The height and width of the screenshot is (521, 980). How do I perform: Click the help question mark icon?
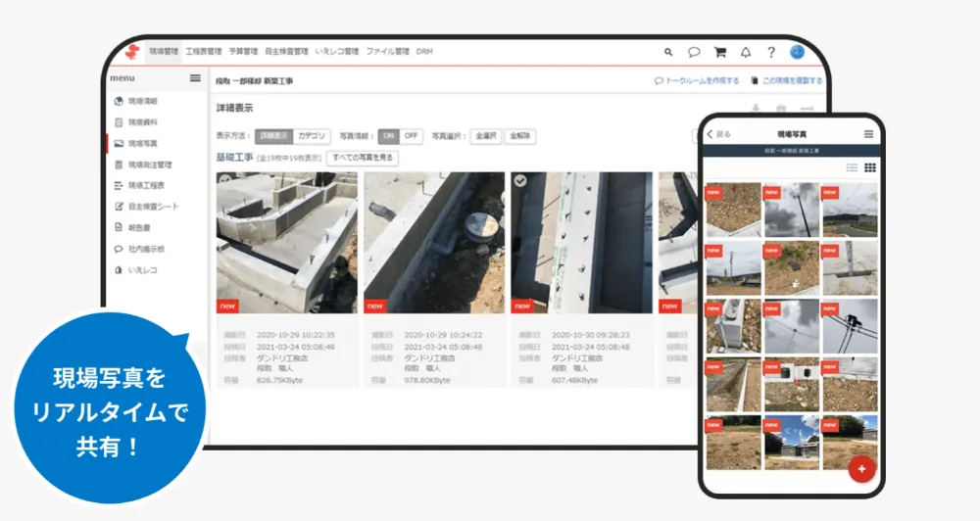click(771, 52)
